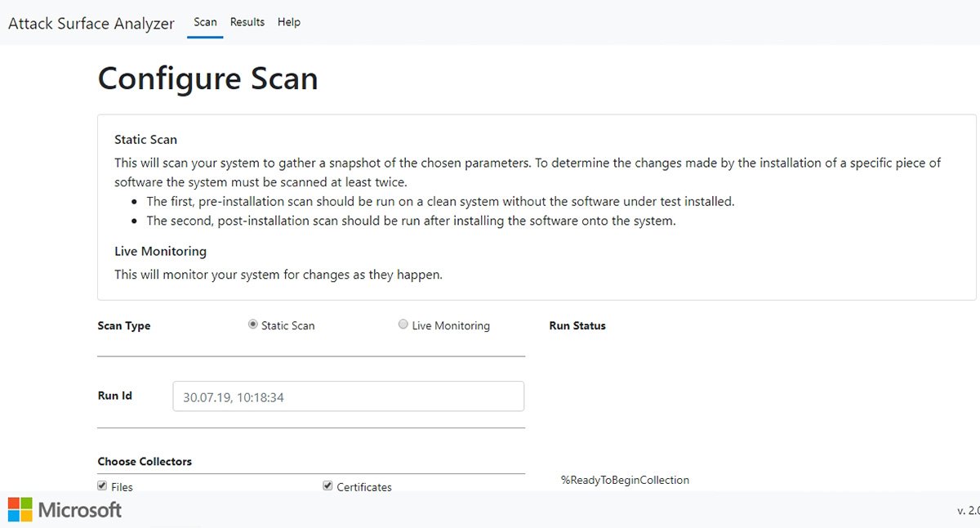980x528 pixels.
Task: Click inside the Run Id field
Action: click(348, 396)
